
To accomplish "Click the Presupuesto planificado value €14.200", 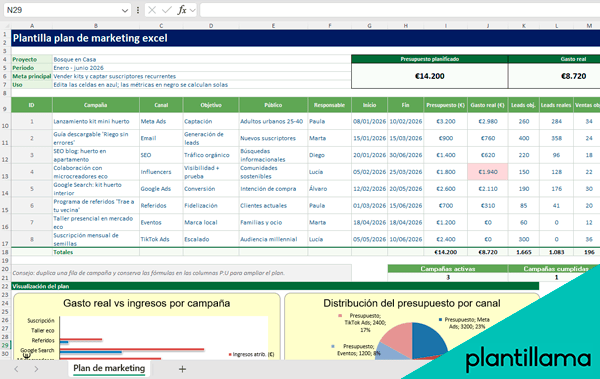I will 430,76.
